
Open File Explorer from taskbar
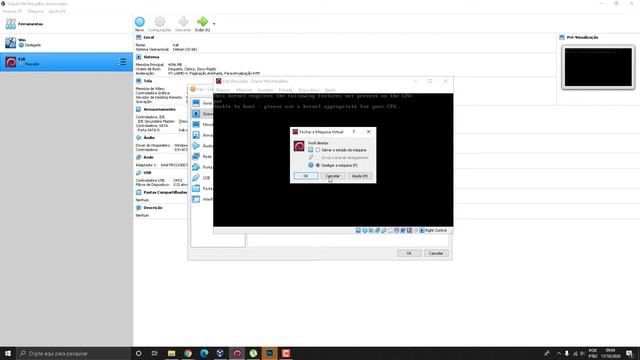click(x=171, y=353)
